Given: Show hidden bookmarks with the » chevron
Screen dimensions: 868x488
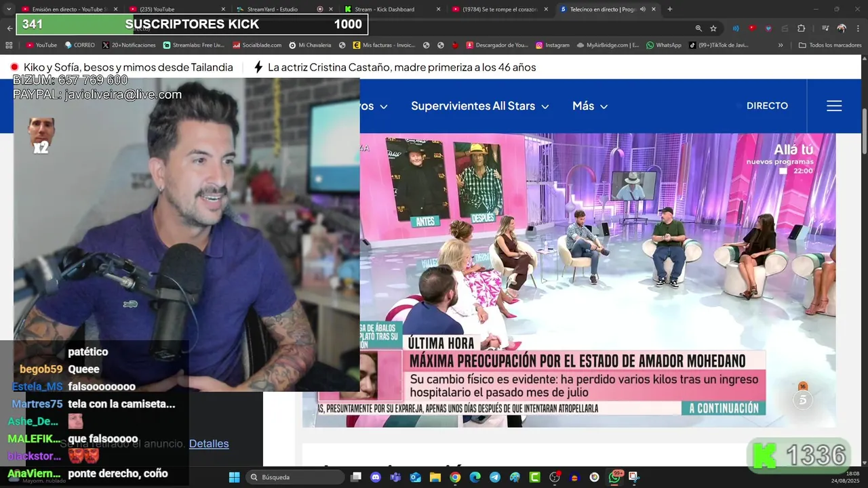Looking at the screenshot, I should (x=781, y=45).
